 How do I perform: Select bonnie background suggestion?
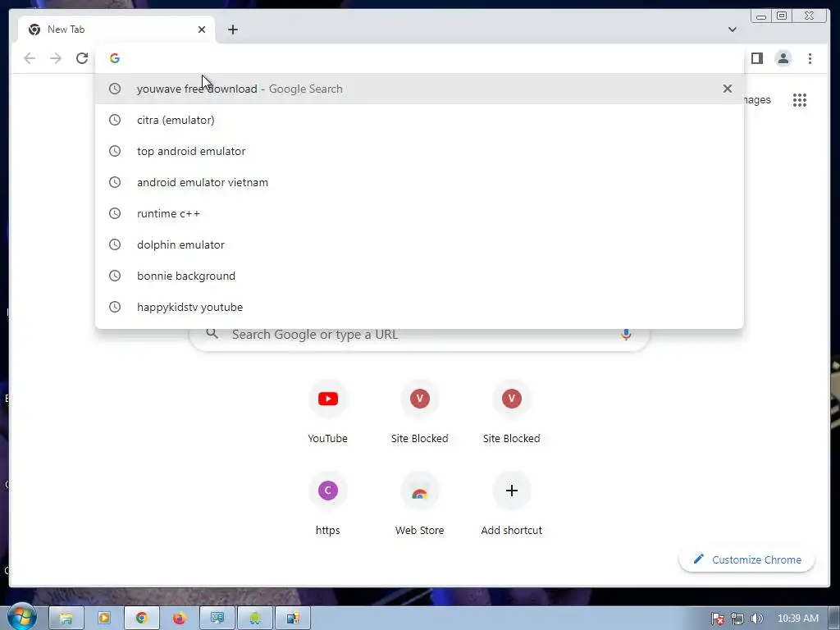pyautogui.click(x=419, y=276)
